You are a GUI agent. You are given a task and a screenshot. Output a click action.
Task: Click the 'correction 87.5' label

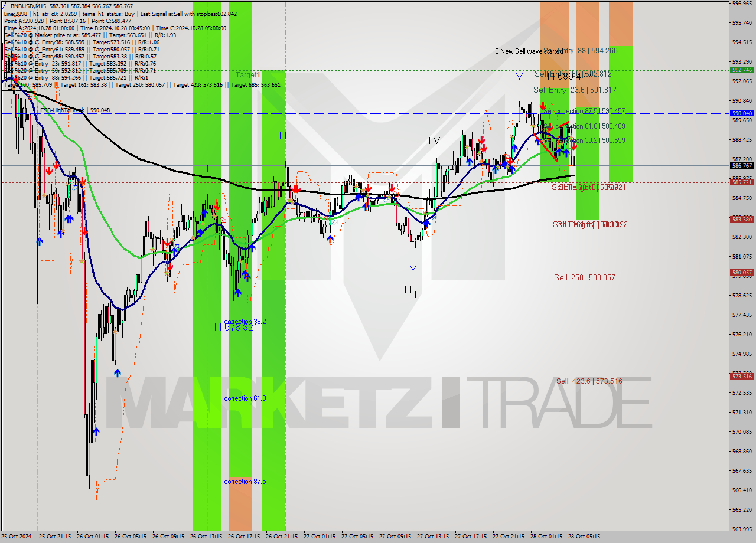245,482
